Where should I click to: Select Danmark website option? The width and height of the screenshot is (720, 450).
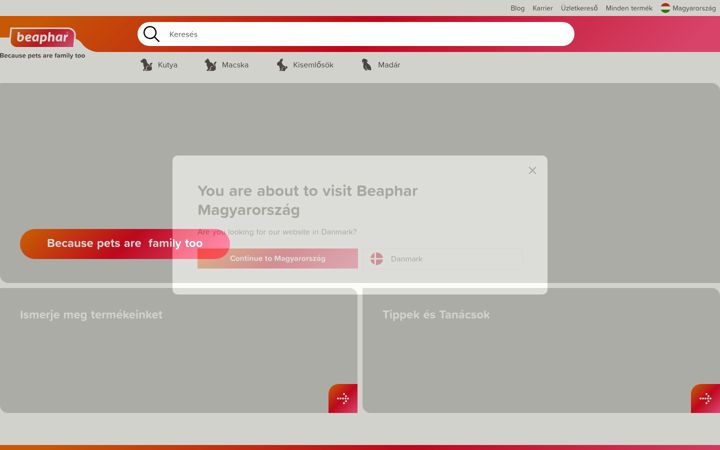coord(444,259)
